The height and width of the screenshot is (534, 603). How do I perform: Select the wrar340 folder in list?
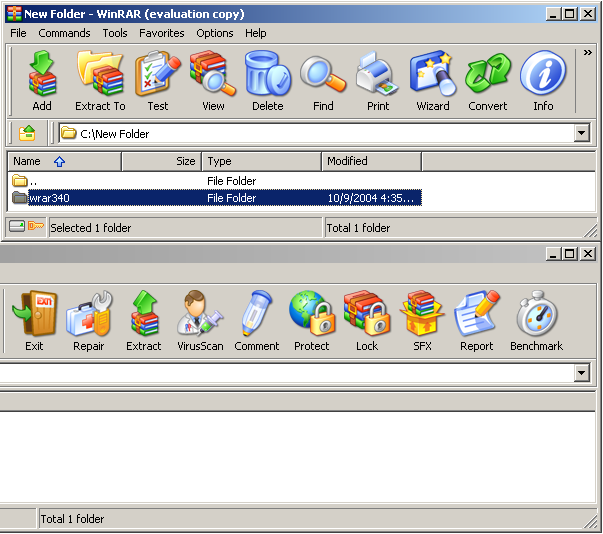49,198
